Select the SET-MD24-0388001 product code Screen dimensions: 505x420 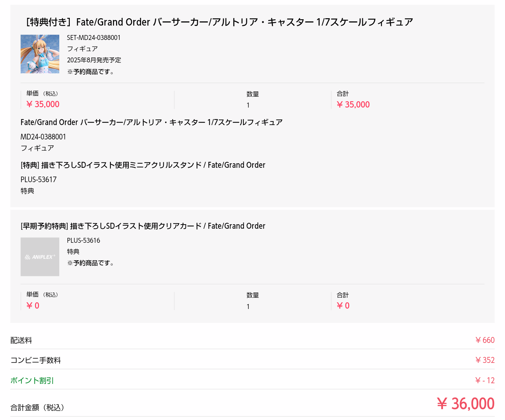(x=94, y=37)
